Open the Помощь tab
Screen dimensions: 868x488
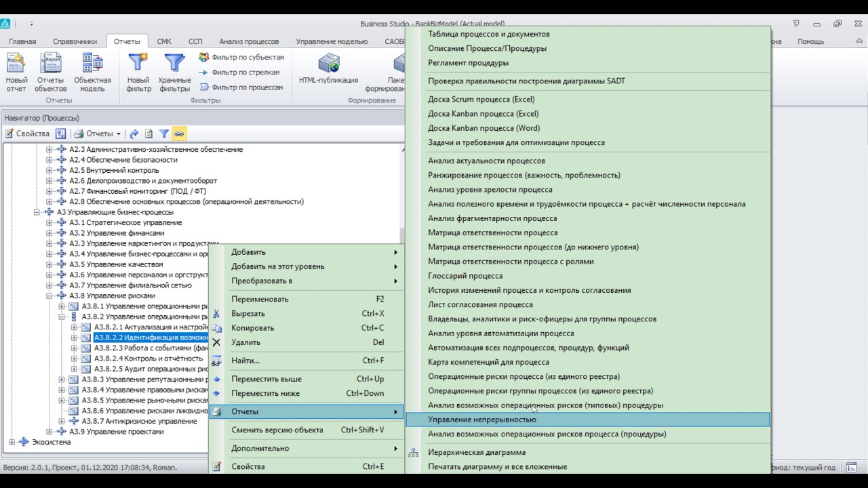(x=810, y=41)
